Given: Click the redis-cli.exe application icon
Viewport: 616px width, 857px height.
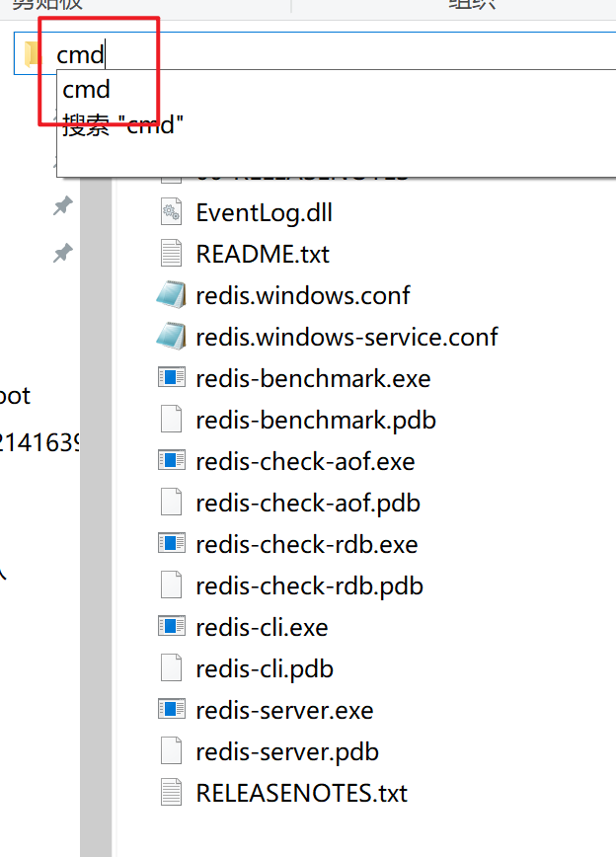Looking at the screenshot, I should (x=172, y=626).
